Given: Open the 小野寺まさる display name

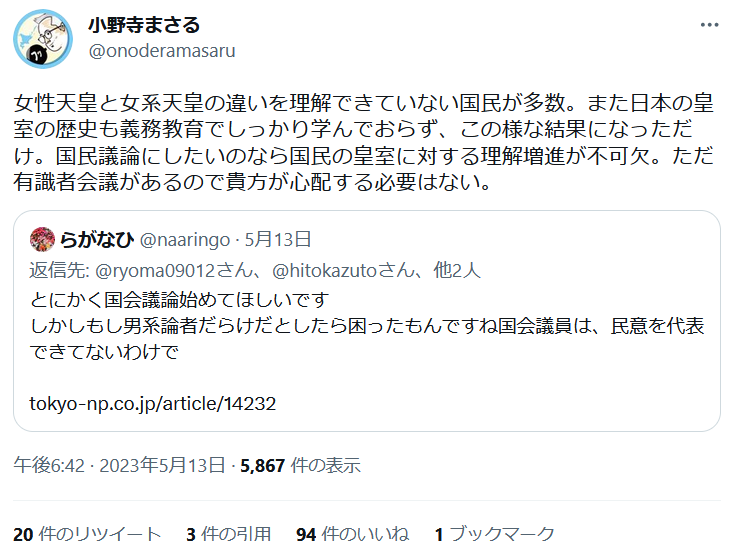Looking at the screenshot, I should click(x=144, y=25).
